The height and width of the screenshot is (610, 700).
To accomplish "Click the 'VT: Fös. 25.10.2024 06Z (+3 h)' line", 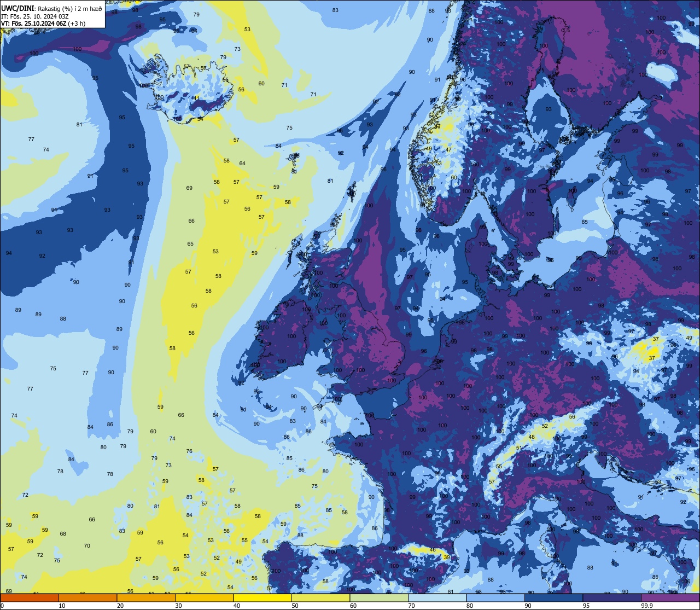I will (x=43, y=24).
